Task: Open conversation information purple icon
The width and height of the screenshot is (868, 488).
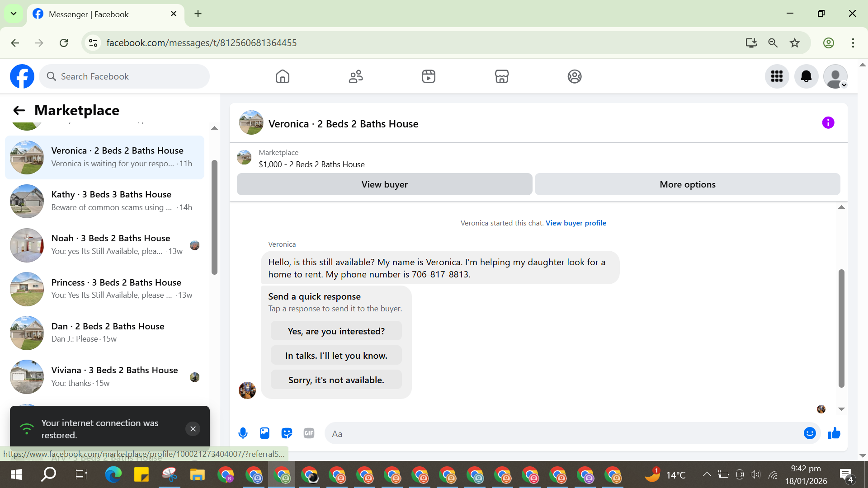Action: (x=828, y=123)
